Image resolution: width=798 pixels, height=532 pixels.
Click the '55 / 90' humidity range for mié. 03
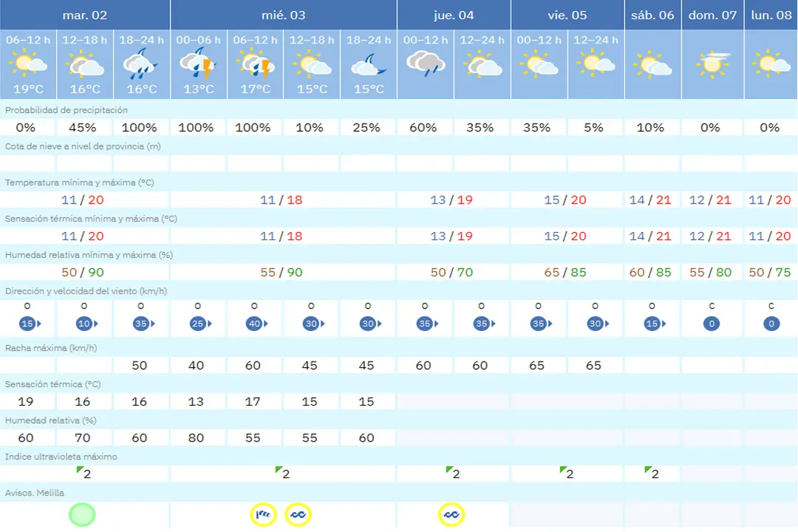282,273
